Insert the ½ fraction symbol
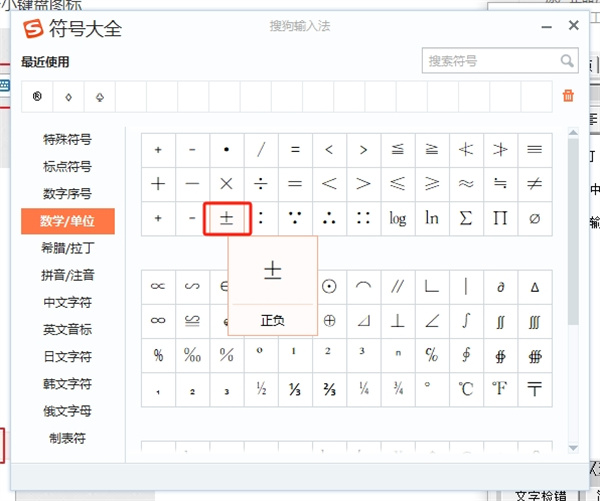This screenshot has width=600, height=501. (260, 388)
